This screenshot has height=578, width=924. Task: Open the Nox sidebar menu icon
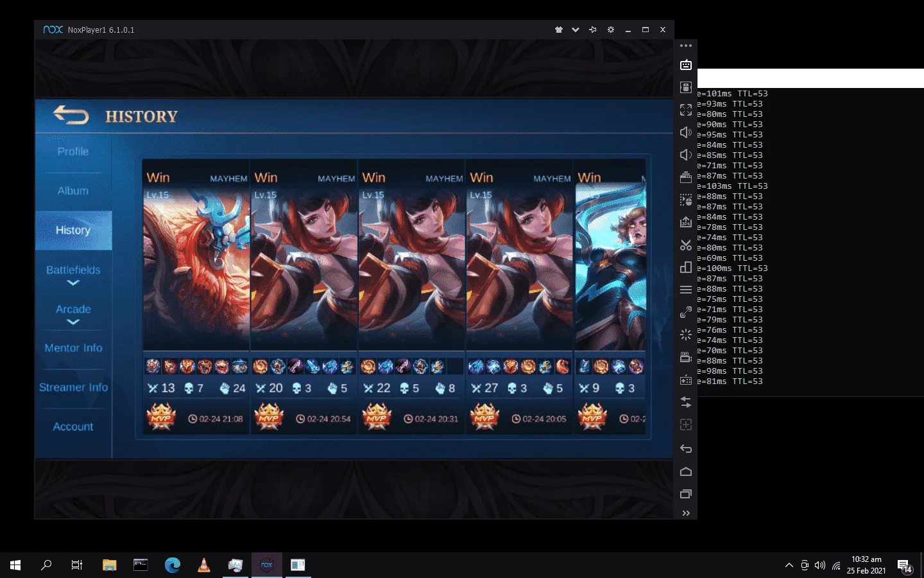coord(686,290)
